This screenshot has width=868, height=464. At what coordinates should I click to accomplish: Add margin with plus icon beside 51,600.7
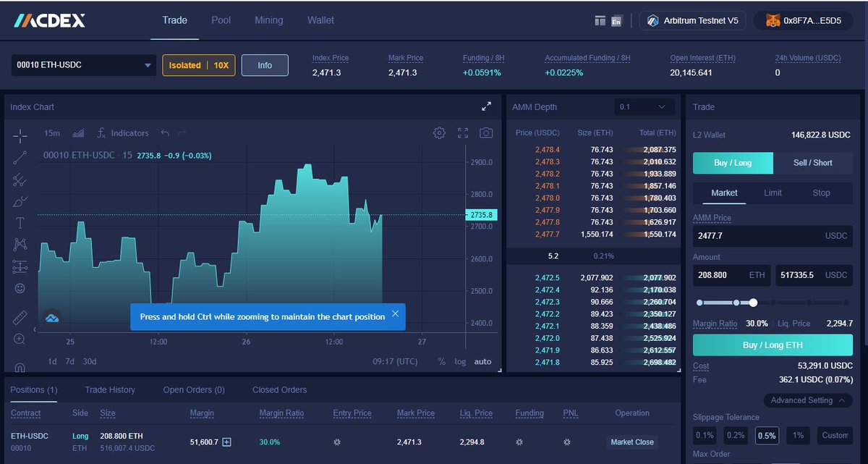point(226,442)
